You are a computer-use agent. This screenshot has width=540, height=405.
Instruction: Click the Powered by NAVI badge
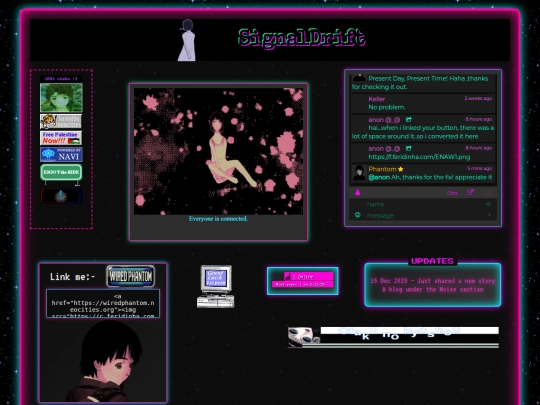click(x=61, y=155)
